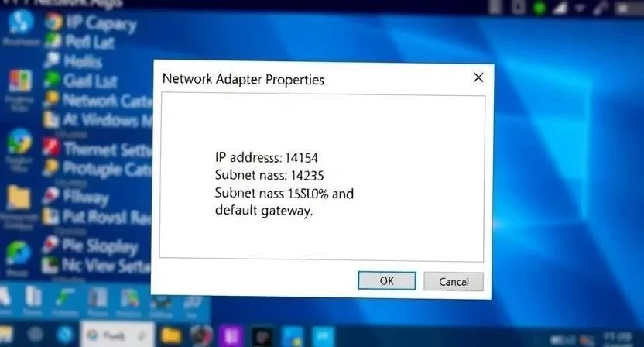Open the four-color Microsoft desktop icon
Screen dimensions: 644x347
coord(19,81)
